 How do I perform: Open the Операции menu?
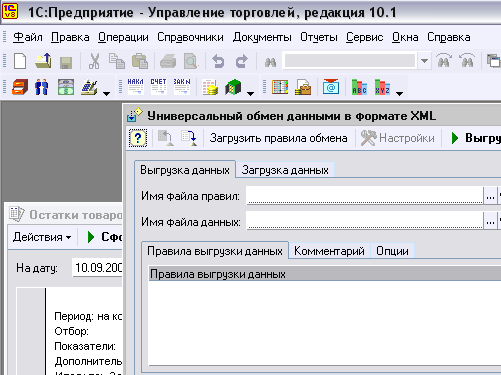[x=123, y=37]
